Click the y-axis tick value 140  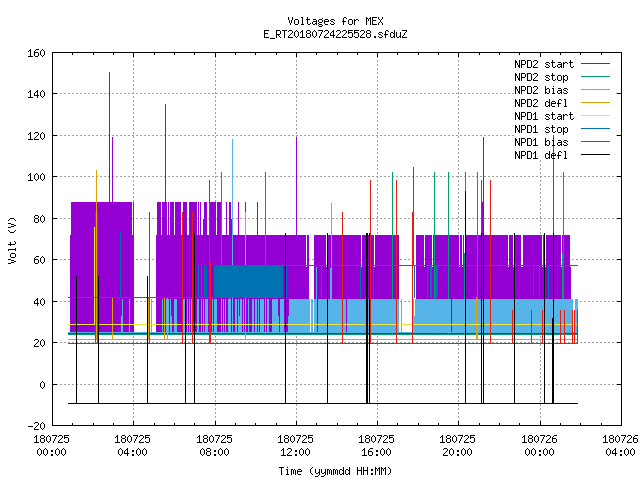pyautogui.click(x=36, y=94)
